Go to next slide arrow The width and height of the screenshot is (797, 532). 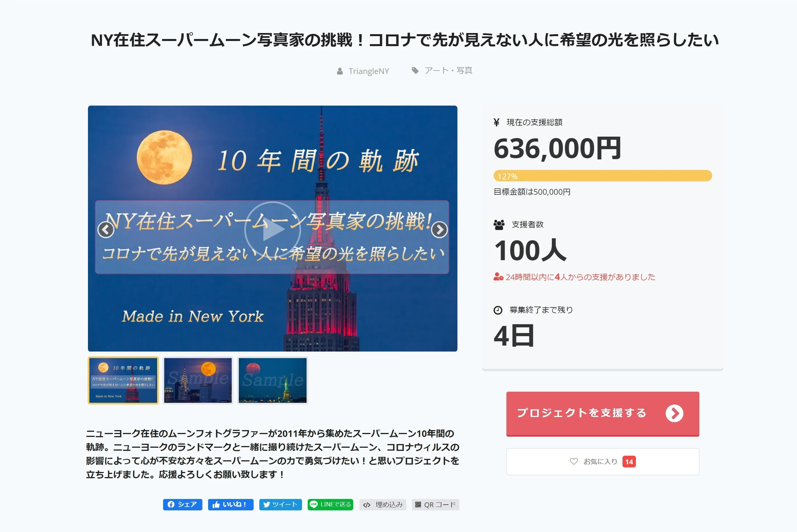[x=439, y=230]
